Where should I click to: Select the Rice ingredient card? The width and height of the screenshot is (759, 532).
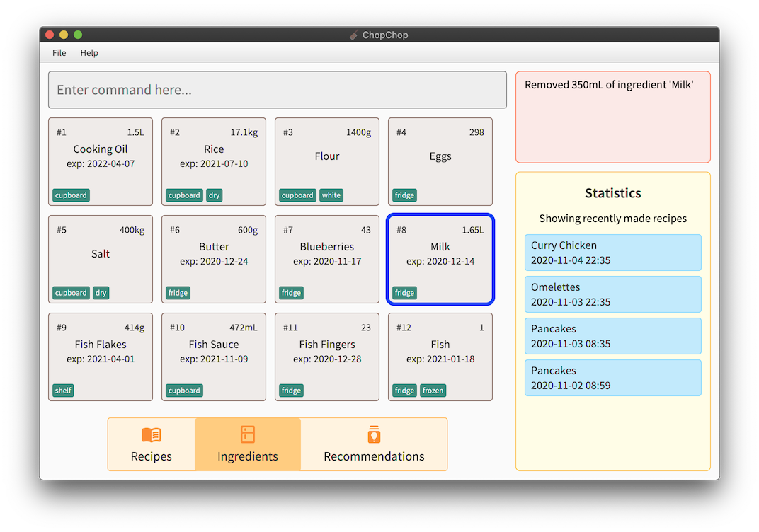tap(214, 161)
